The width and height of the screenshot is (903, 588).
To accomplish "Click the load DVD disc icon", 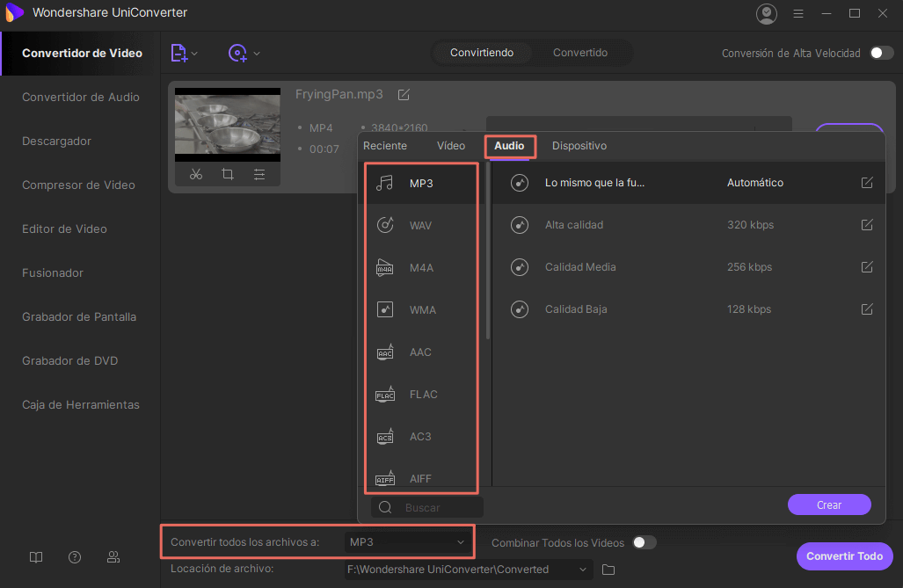I will pos(237,53).
